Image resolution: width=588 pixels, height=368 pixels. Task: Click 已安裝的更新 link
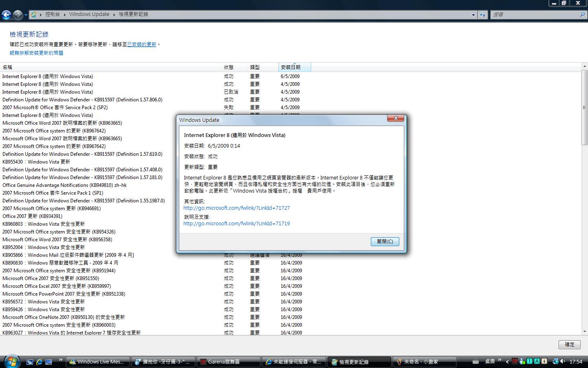click(142, 45)
